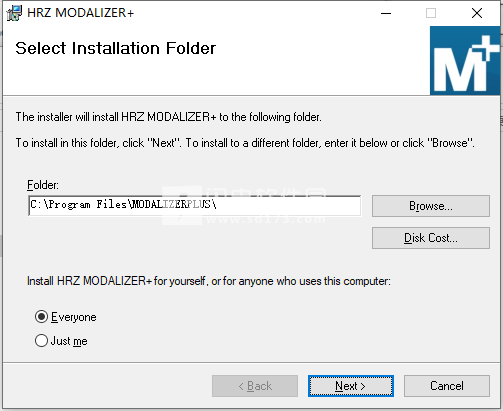Click into the Folder path field
The height and width of the screenshot is (411, 503).
[195, 206]
